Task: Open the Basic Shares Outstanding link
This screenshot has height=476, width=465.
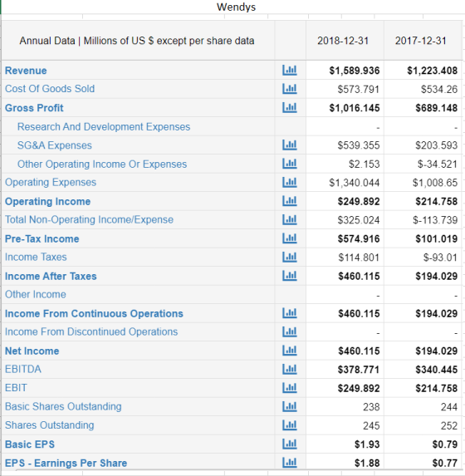Action: pyautogui.click(x=63, y=406)
